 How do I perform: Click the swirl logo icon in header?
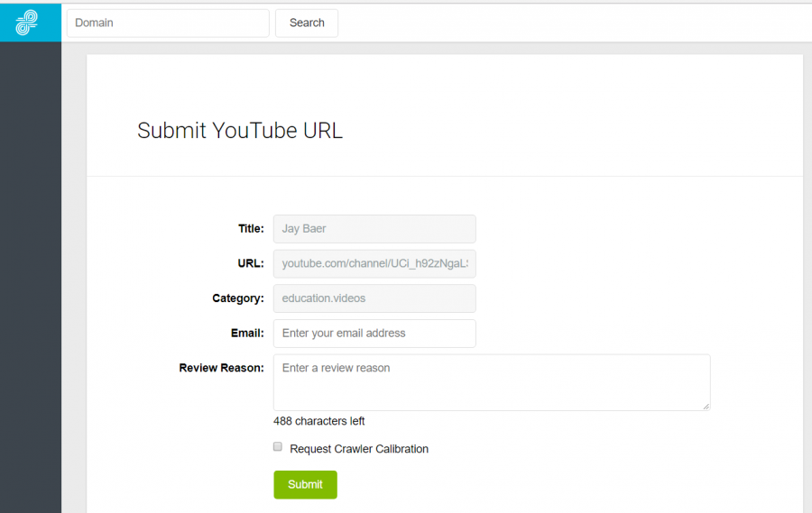click(x=26, y=23)
